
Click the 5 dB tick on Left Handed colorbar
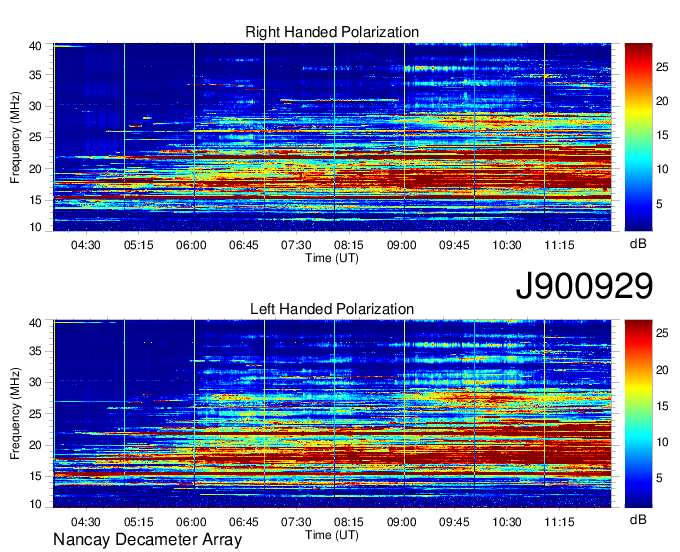[x=659, y=478]
